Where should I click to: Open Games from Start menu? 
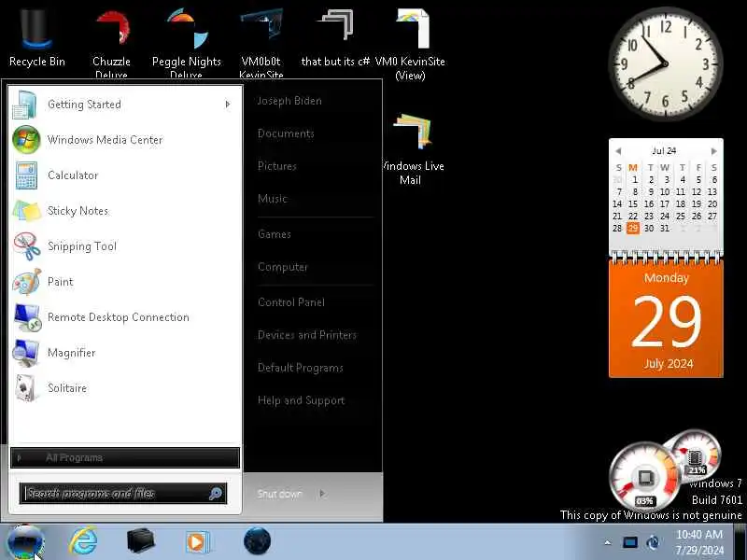point(274,234)
